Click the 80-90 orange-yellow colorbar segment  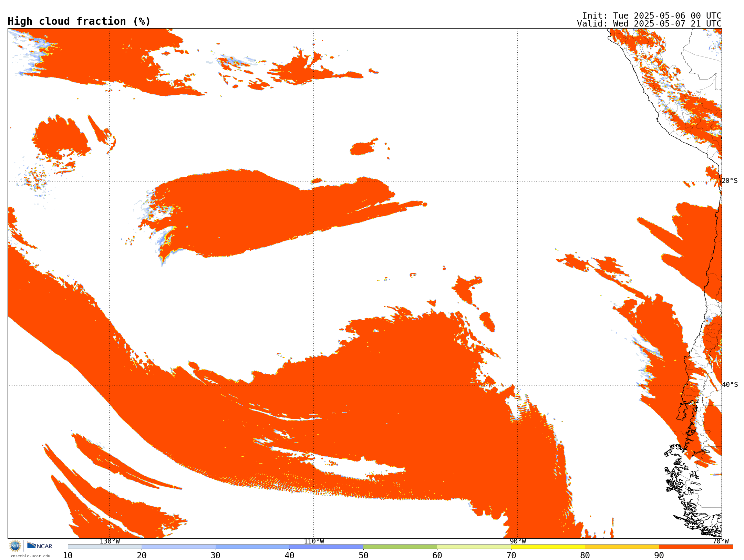pos(622,547)
